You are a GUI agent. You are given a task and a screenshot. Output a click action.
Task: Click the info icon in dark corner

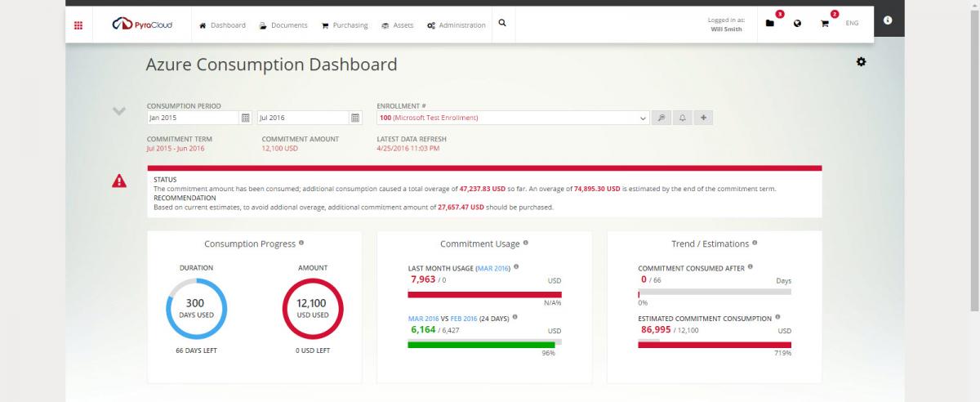(888, 20)
